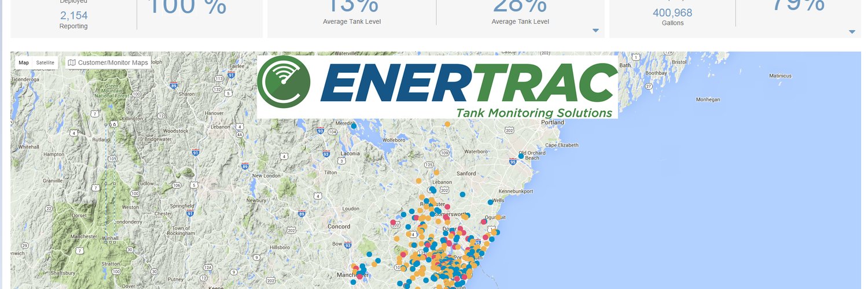
Task: Open the Customer/Monitor Maps menu
Action: point(108,62)
